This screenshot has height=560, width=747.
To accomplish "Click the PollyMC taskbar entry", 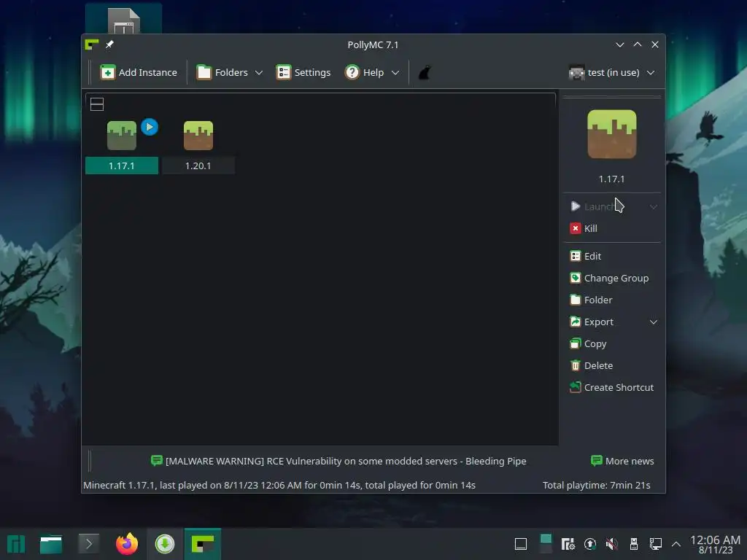I will (203, 544).
